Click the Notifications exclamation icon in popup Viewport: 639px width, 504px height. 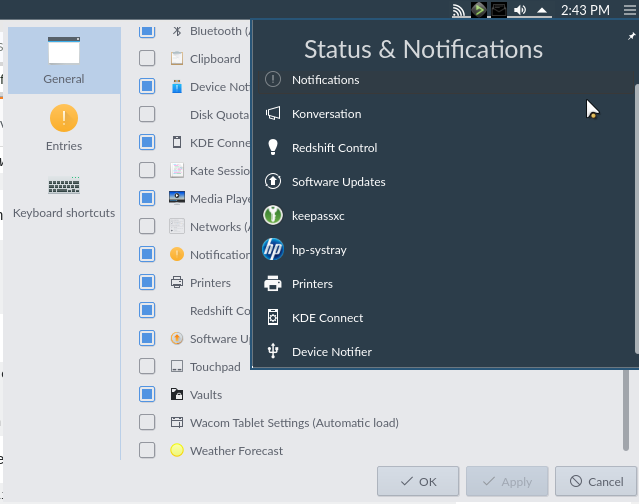click(273, 79)
